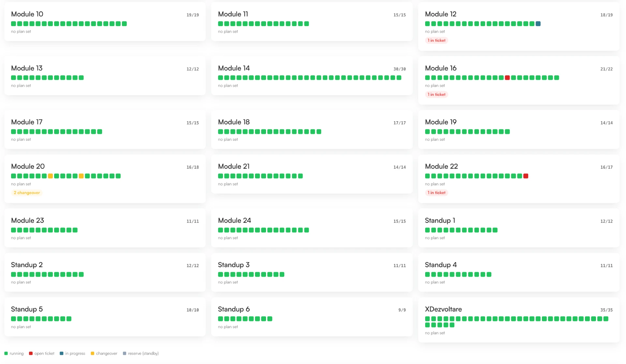Click the blue in-progress square in Module 12
The height and width of the screenshot is (364, 626).
coord(538,24)
